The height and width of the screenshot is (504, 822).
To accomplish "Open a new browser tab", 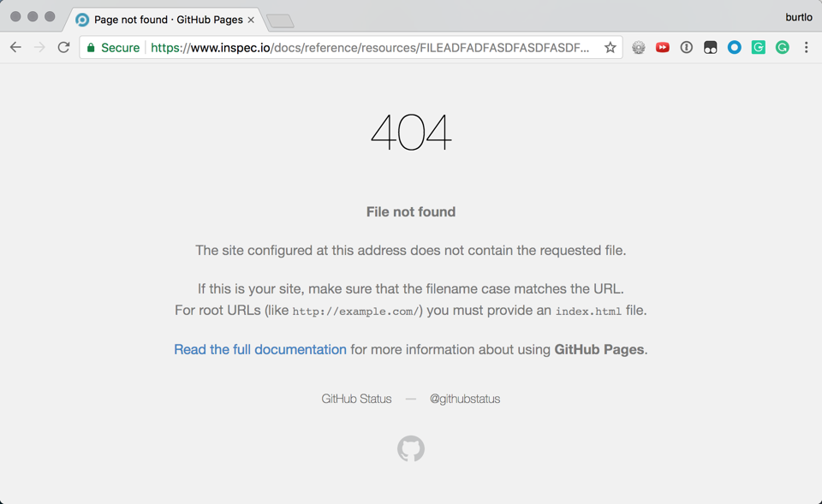I will click(281, 21).
